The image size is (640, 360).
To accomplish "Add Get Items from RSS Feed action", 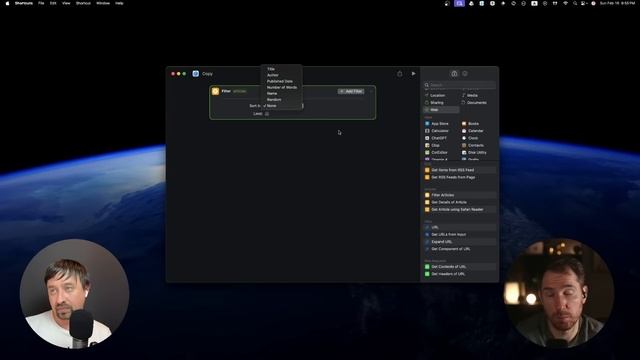I will tap(460, 170).
